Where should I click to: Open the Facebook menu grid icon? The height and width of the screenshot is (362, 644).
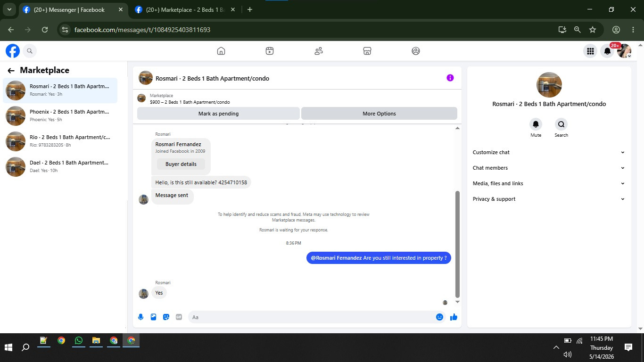coord(590,51)
